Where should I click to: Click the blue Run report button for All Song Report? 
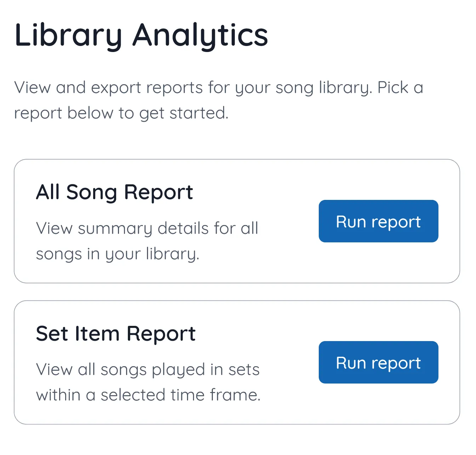pos(378,221)
